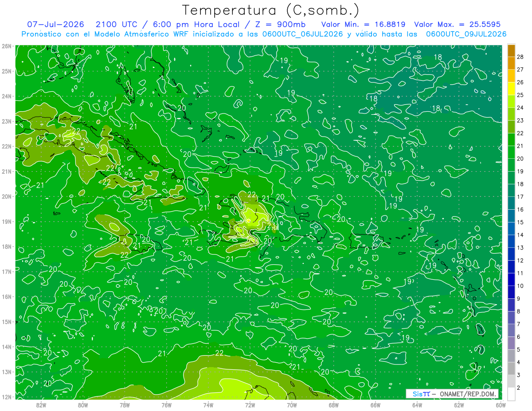Screen dimensions: 532x411
Task: Click the yellow legend swatch between 25 and 26
Action: 511,89
